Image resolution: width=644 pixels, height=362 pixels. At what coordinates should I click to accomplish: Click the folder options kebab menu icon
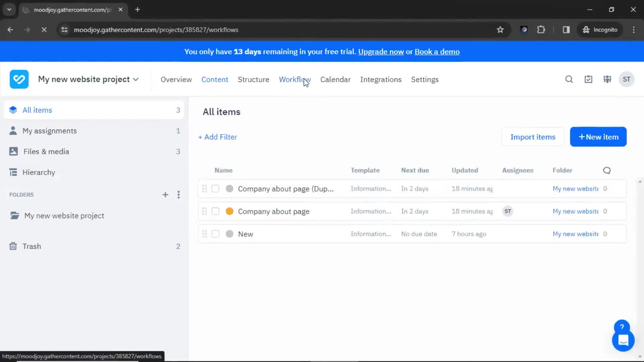click(179, 194)
